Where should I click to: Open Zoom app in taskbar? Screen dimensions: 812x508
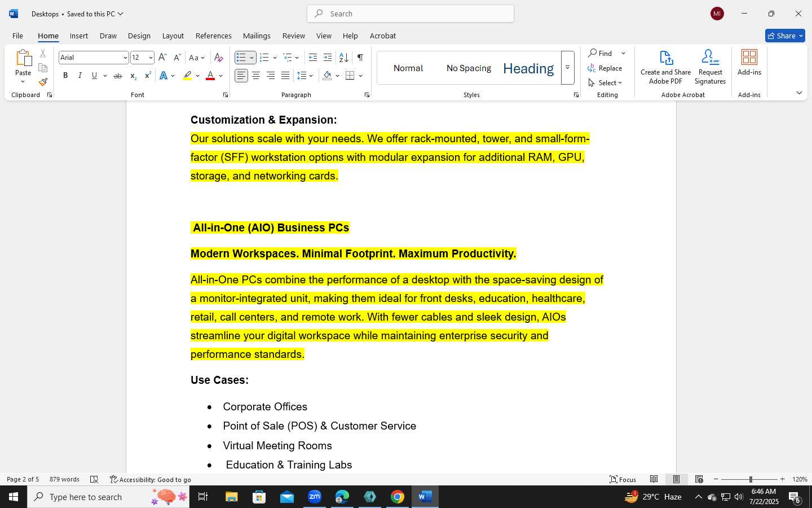pos(315,497)
